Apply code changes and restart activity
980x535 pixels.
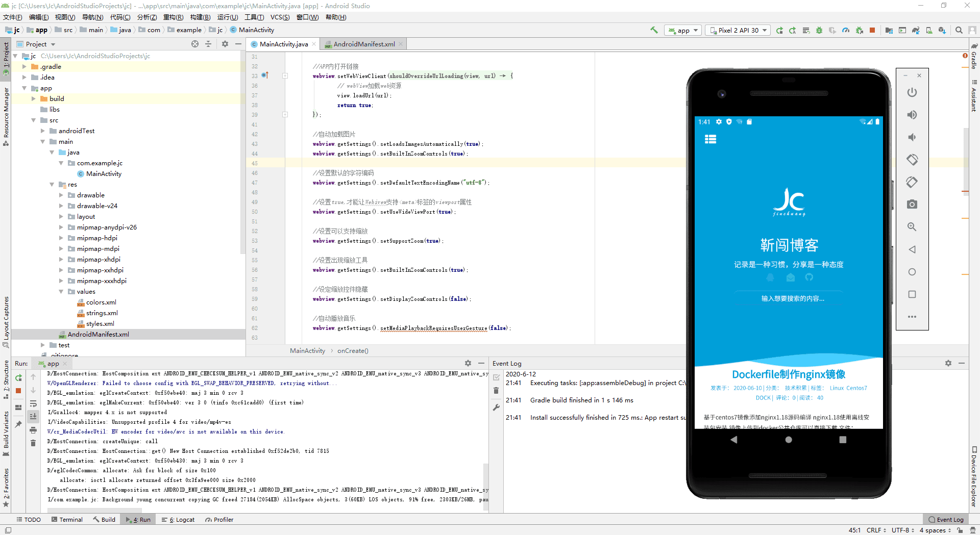(793, 30)
